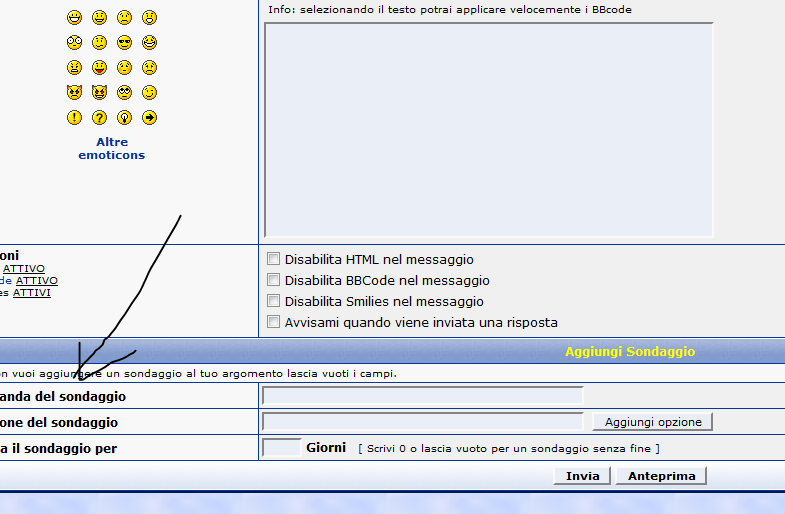Insert the rolling eyes emoticon

(124, 93)
